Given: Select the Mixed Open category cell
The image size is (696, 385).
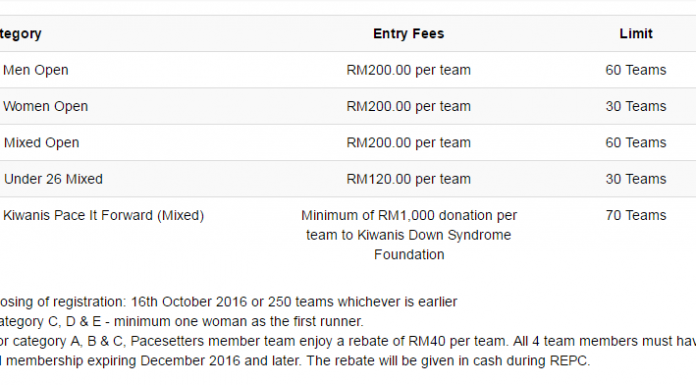Looking at the screenshot, I should tap(42, 143).
